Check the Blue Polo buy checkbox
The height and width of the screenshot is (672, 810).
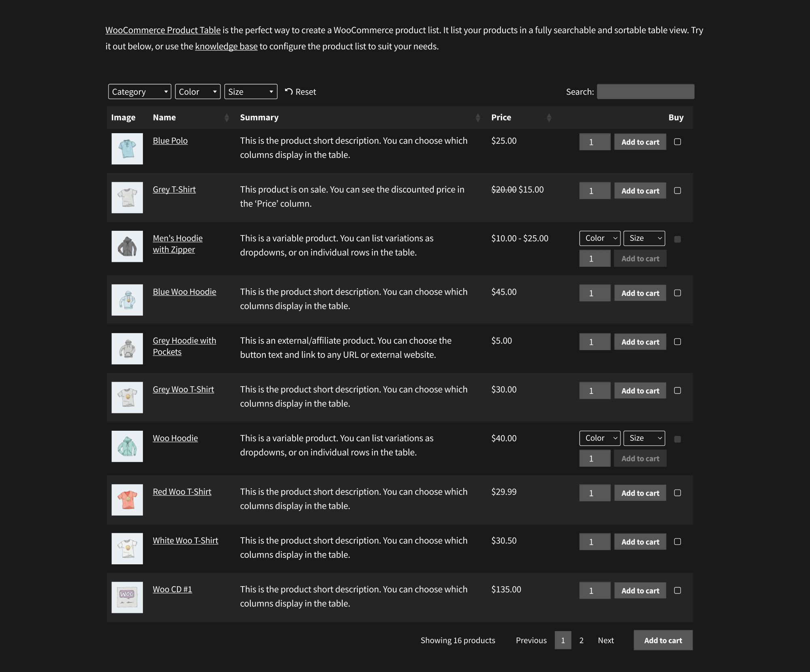[677, 142]
